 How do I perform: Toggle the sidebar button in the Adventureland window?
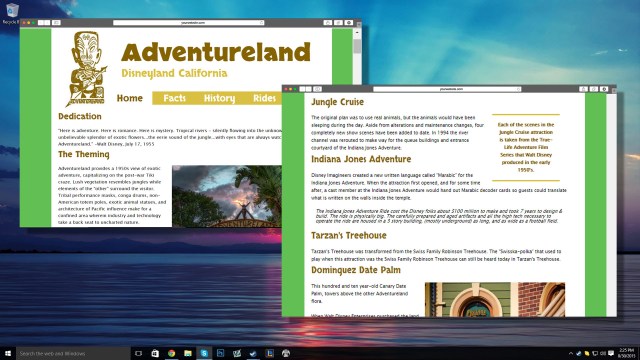56,23
